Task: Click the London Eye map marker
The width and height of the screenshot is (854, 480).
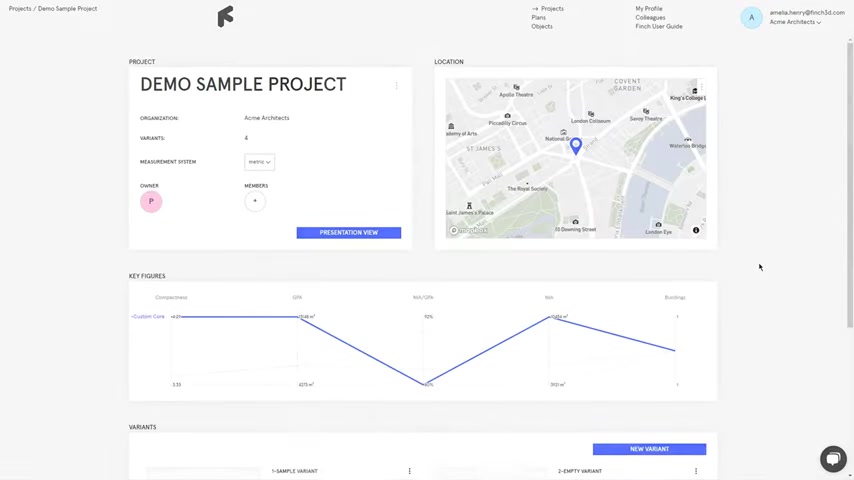Action: [658, 224]
